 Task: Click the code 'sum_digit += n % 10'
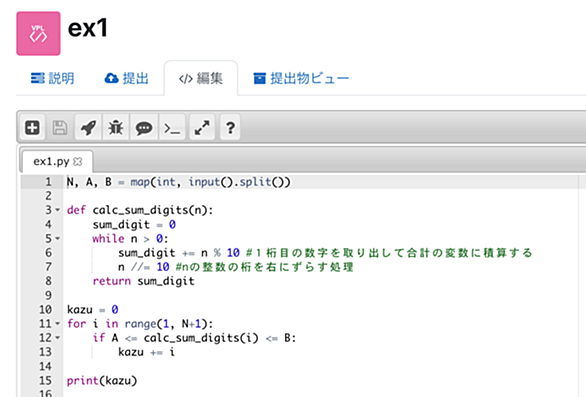click(179, 253)
